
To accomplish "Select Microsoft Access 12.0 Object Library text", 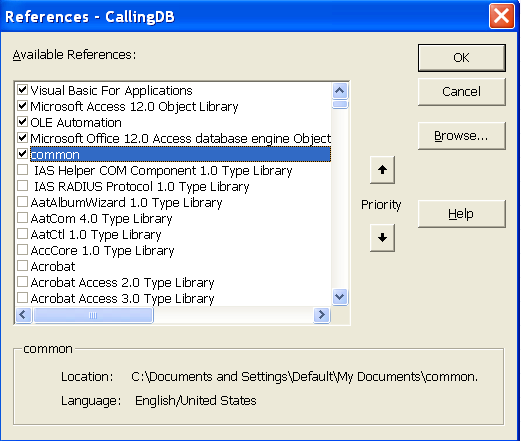I will tap(134, 107).
